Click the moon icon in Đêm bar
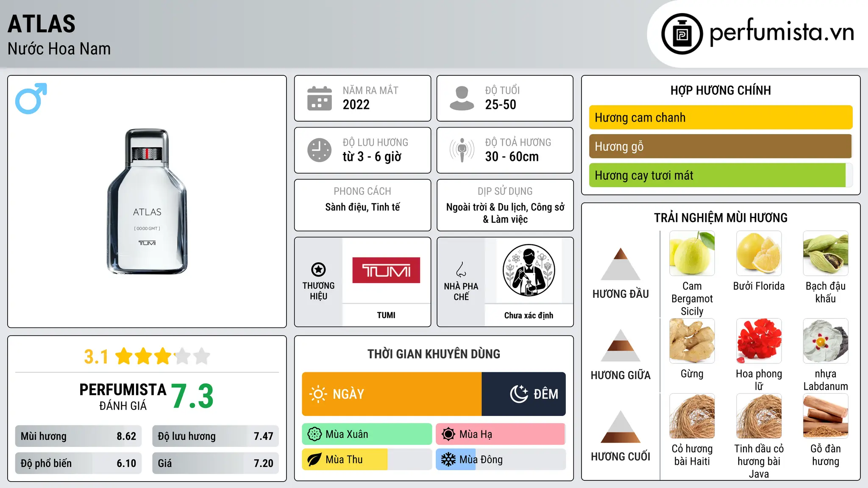Screen dimensions: 868x488 [x=519, y=394]
